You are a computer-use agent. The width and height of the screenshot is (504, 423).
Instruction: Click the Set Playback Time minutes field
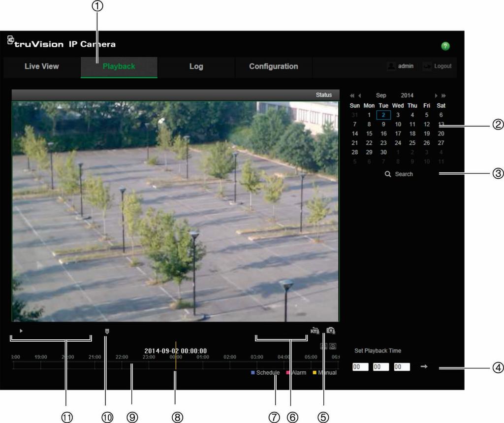click(x=381, y=367)
